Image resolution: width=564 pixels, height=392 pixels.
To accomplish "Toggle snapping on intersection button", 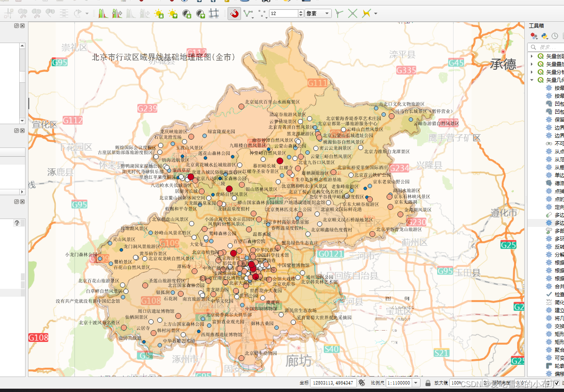I will [353, 14].
